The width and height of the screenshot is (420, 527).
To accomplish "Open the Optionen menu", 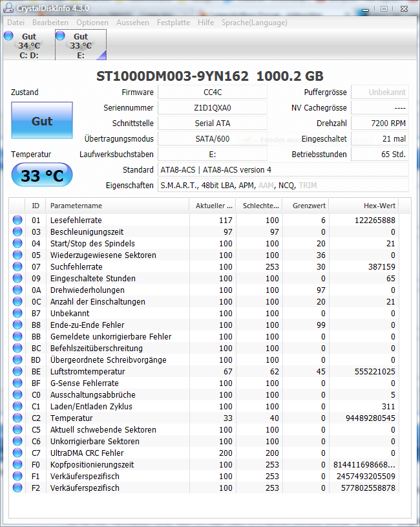I will tap(92, 23).
